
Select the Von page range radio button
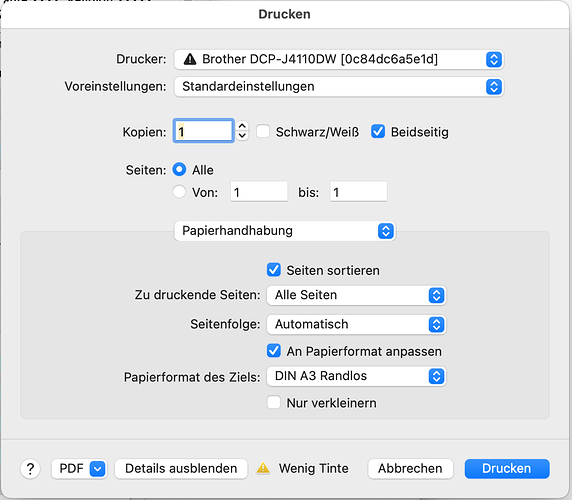point(179,192)
